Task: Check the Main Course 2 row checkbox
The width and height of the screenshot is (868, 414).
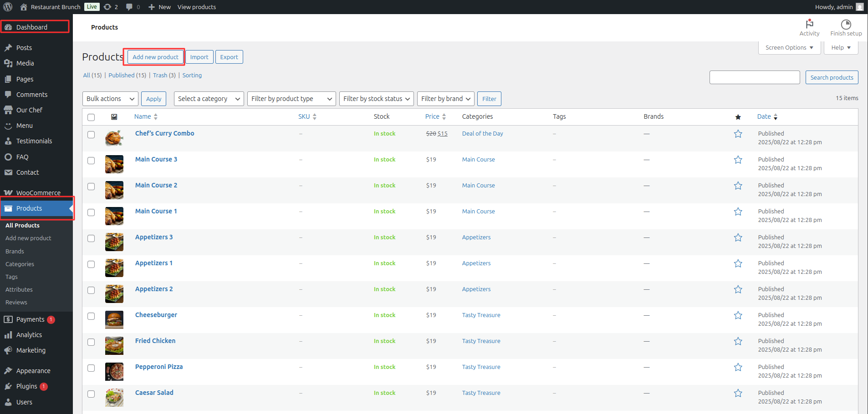Action: [x=91, y=187]
